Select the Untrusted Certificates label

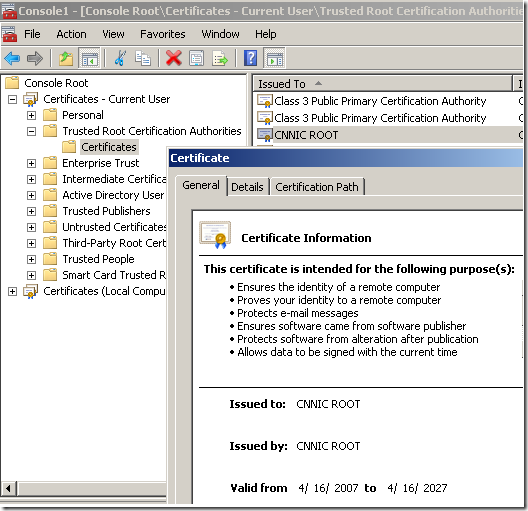pos(114,227)
